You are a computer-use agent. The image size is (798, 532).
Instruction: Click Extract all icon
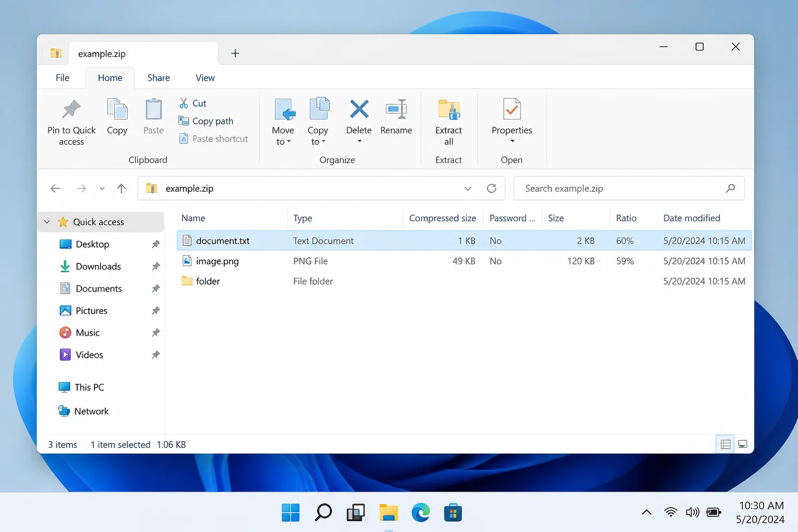(x=449, y=109)
